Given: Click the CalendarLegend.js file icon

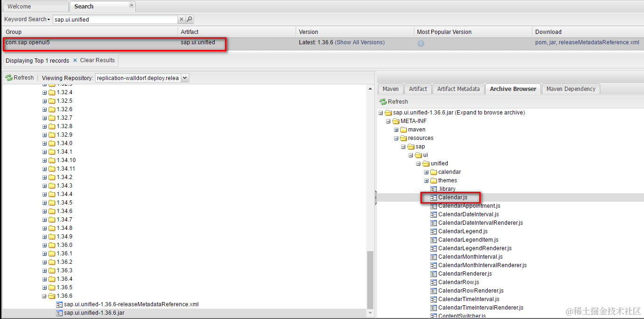Looking at the screenshot, I should pos(434,231).
